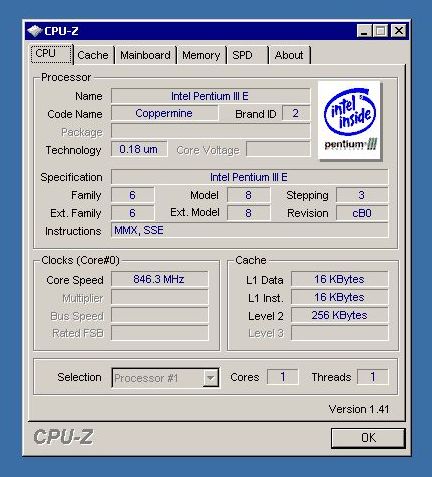
Task: Click the Family value 6
Action: pyautogui.click(x=132, y=195)
